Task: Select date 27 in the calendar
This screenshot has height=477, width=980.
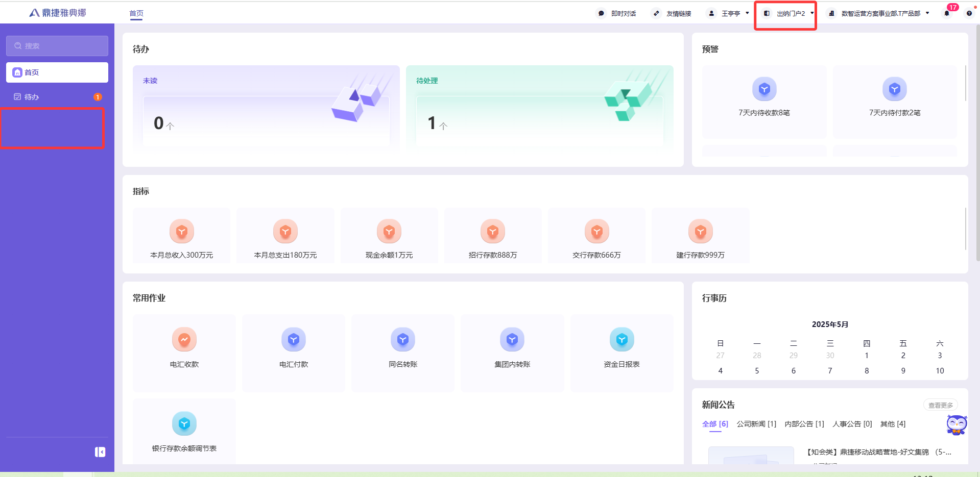Action: click(720, 356)
